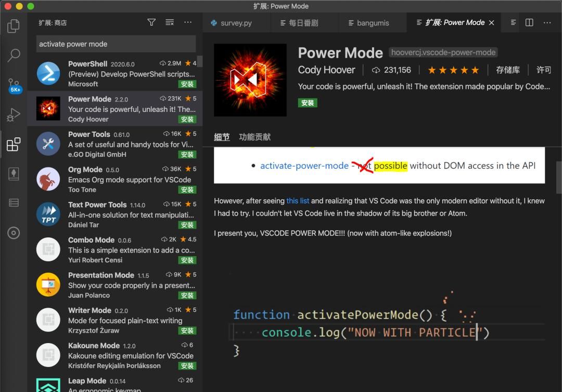Image resolution: width=562 pixels, height=392 pixels.
Task: Click the "this list" hyperlink in the readme
Action: pyautogui.click(x=298, y=200)
